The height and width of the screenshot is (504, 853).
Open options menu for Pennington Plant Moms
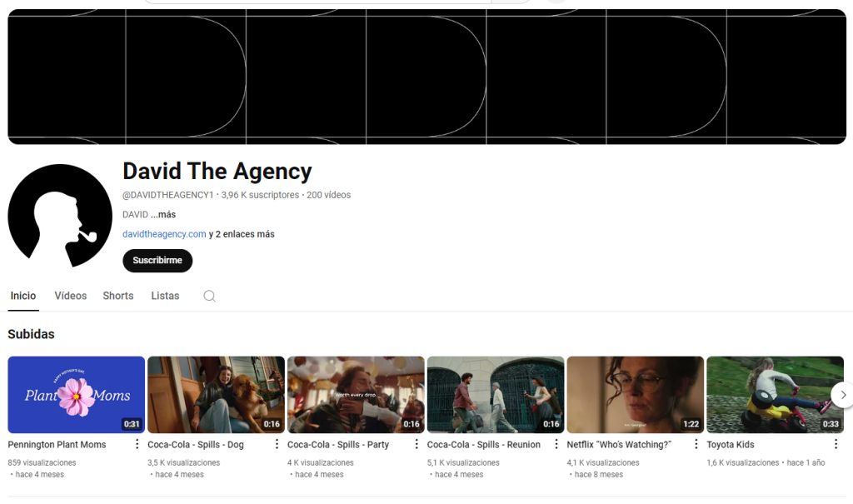pos(137,444)
